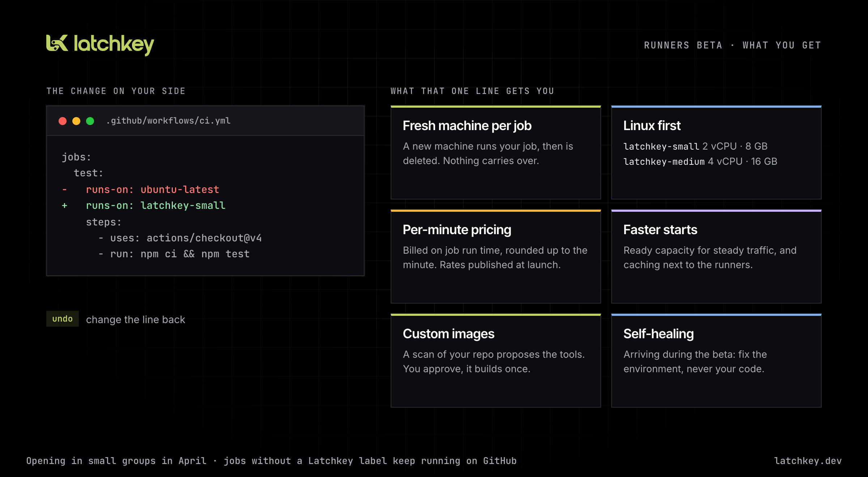
Task: Click the green window dot in the code panel
Action: click(90, 121)
